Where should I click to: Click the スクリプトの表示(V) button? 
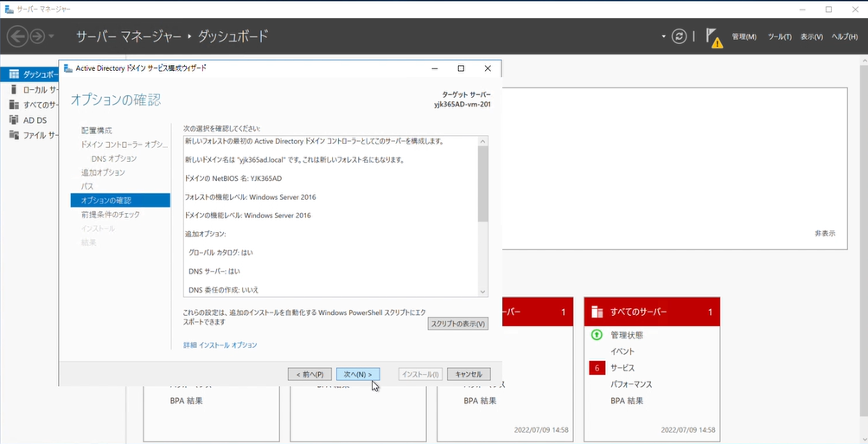[458, 324]
